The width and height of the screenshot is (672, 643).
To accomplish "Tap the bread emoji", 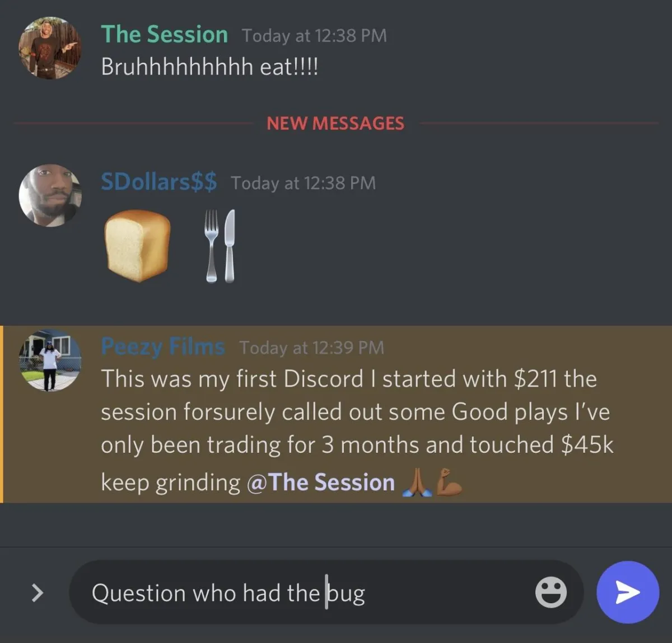I will point(137,246).
